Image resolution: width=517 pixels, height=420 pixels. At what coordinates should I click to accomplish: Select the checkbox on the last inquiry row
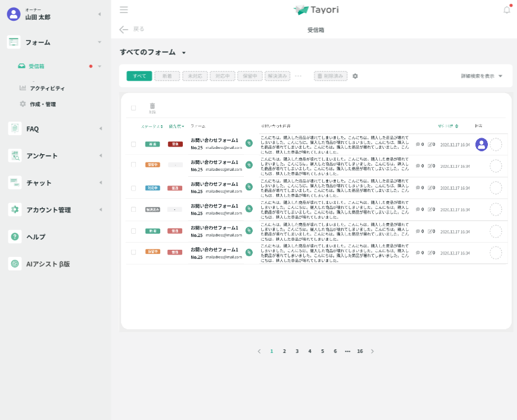point(134,252)
